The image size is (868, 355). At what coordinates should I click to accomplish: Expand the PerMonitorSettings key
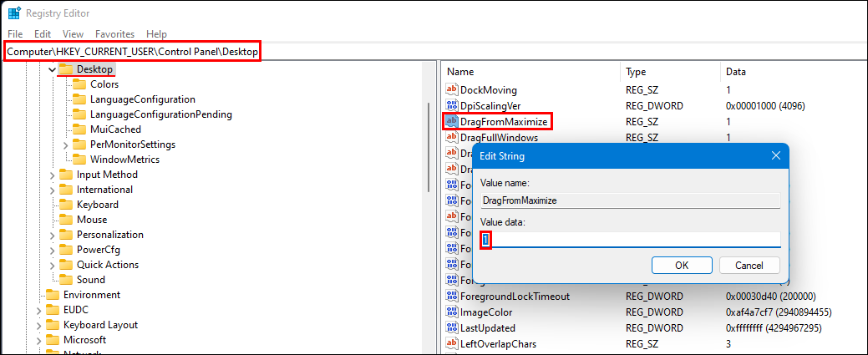tap(66, 145)
